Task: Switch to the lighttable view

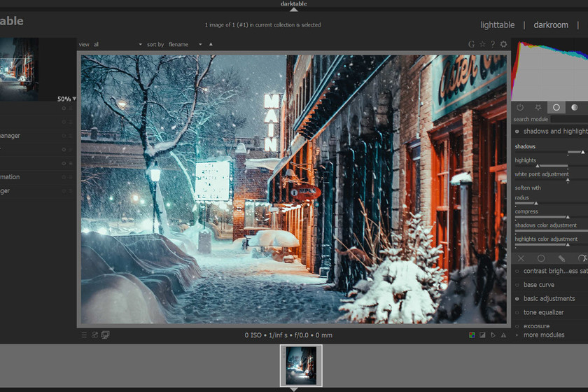Action: [497, 25]
